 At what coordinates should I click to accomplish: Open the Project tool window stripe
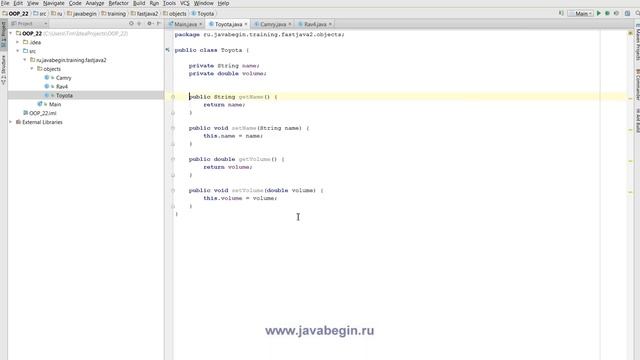click(x=4, y=34)
